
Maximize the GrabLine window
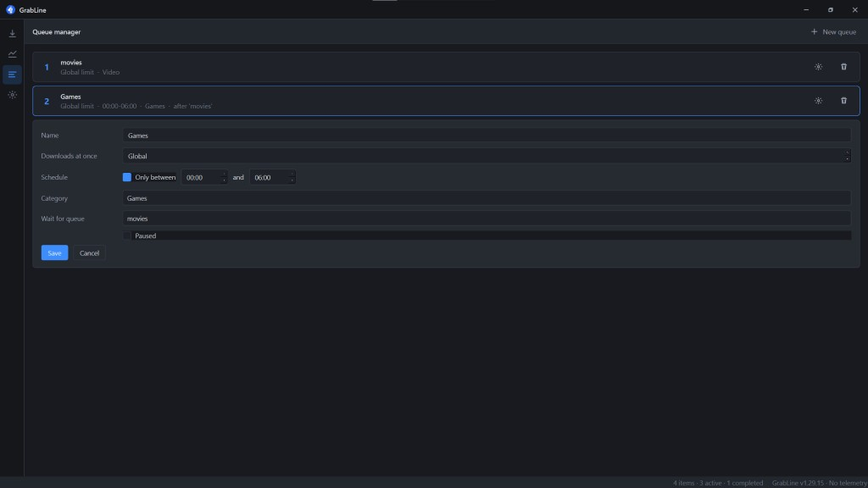click(x=831, y=10)
